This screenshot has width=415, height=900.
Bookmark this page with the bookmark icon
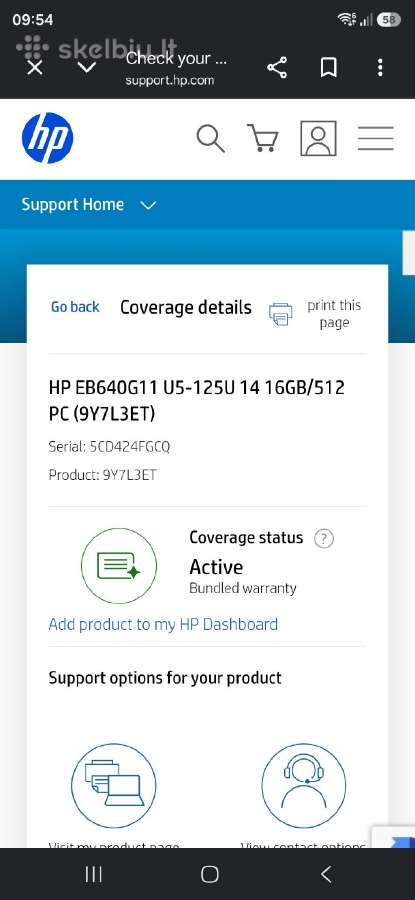tap(328, 68)
